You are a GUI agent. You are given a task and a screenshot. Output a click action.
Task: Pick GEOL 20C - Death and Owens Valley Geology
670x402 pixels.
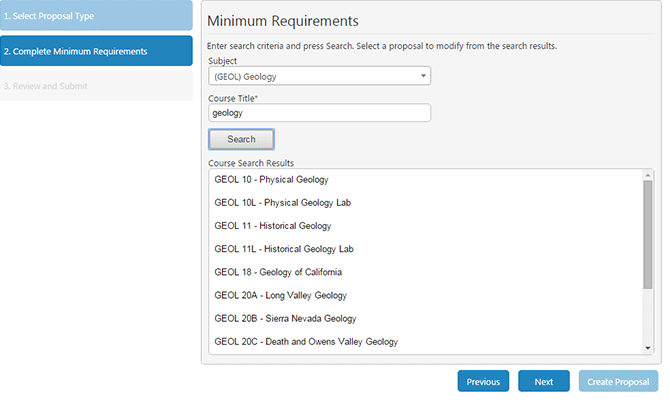coord(306,341)
